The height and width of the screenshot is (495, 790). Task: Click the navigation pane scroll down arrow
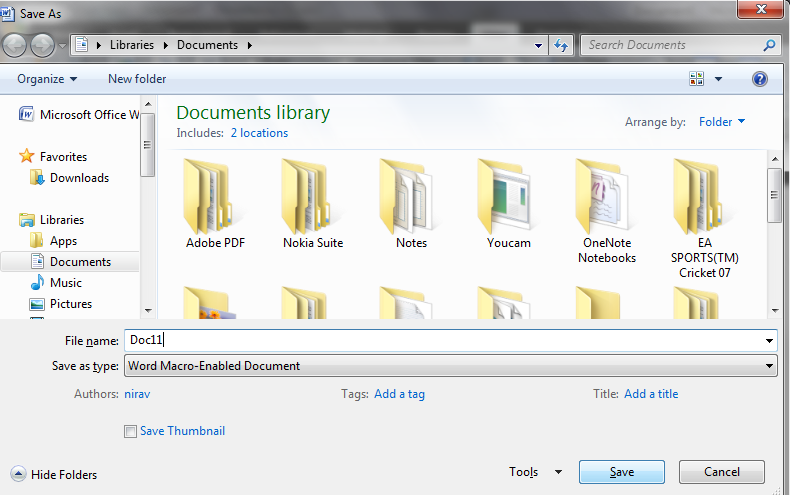click(x=148, y=311)
